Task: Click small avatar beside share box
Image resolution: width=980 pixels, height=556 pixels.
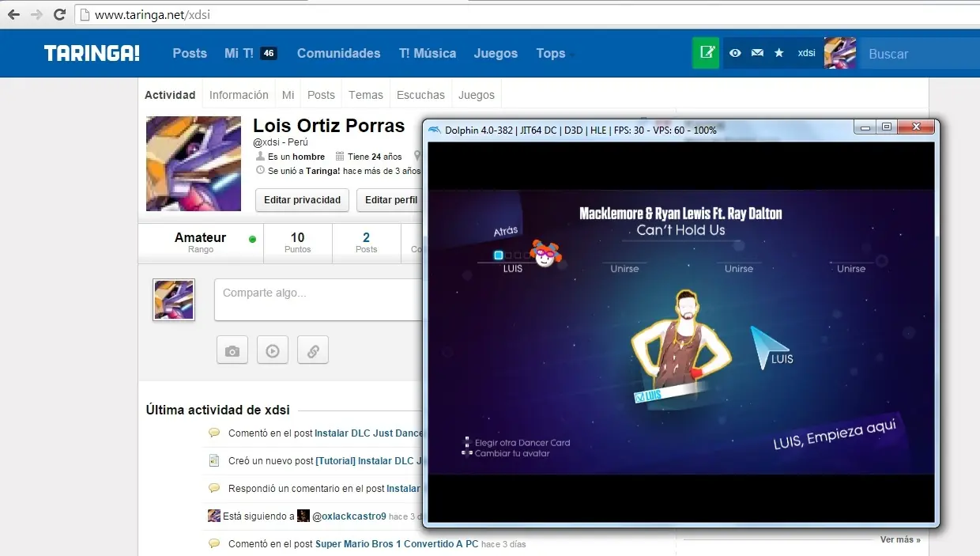Action: coord(174,300)
